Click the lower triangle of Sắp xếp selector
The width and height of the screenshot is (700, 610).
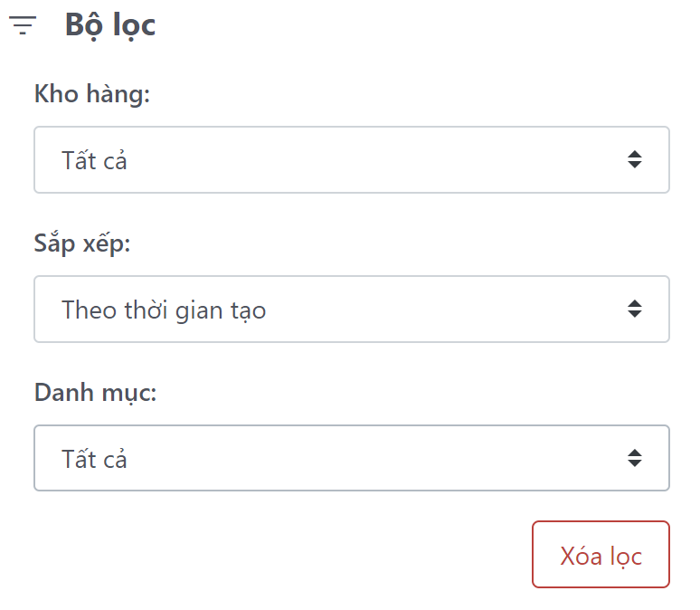635,315
